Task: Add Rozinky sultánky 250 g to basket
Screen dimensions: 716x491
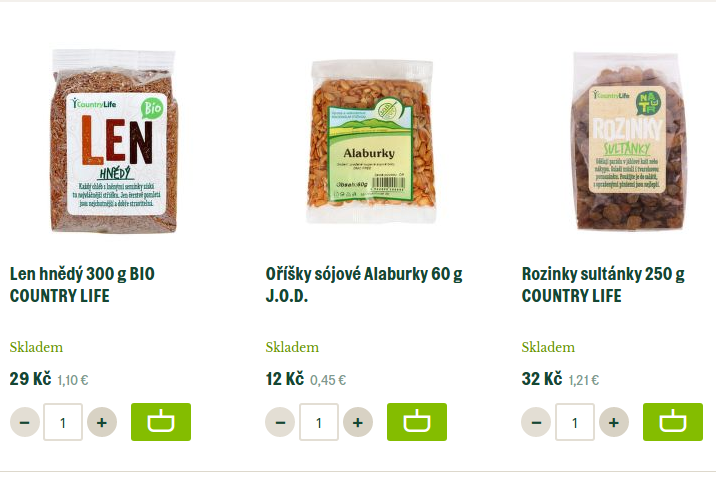Action: (x=673, y=422)
